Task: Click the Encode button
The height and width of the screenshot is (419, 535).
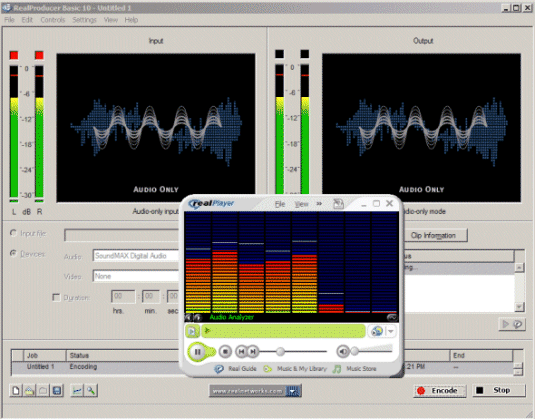Action: click(440, 391)
